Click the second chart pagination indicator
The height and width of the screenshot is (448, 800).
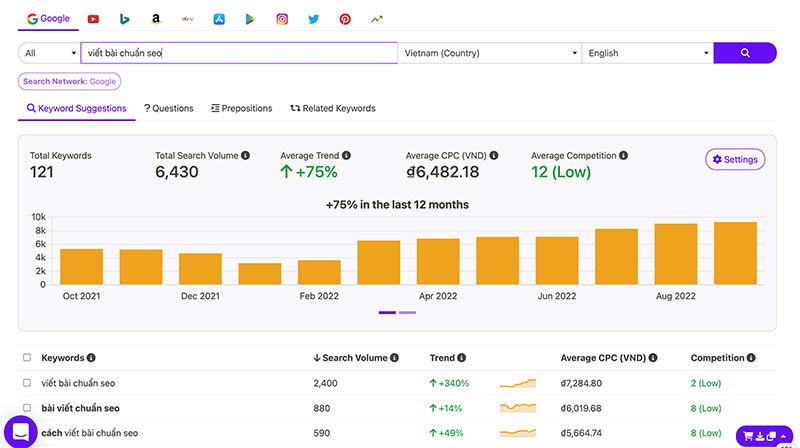(x=408, y=313)
